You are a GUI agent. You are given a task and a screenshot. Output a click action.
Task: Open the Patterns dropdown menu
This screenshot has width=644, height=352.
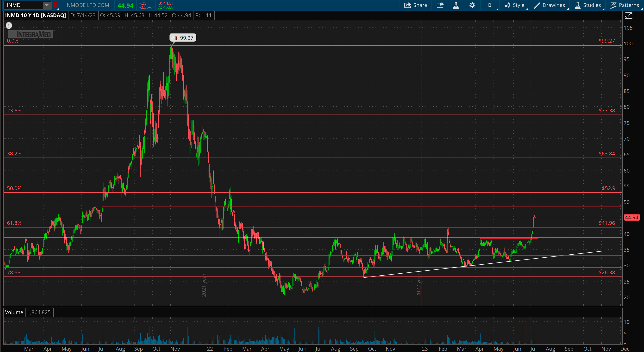click(625, 5)
